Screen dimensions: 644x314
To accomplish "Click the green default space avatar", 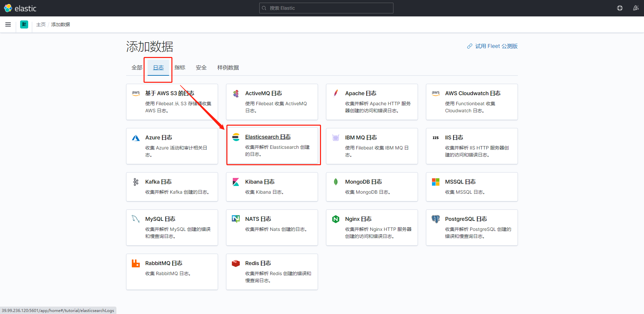I will [x=24, y=24].
